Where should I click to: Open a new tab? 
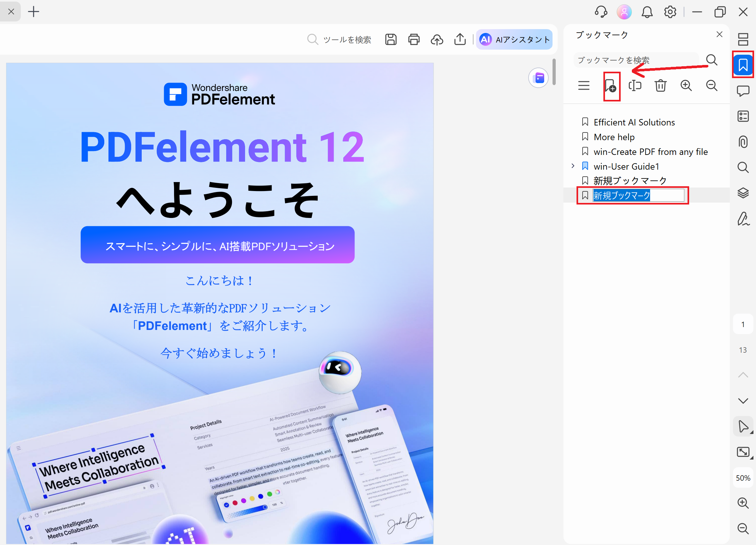click(33, 12)
